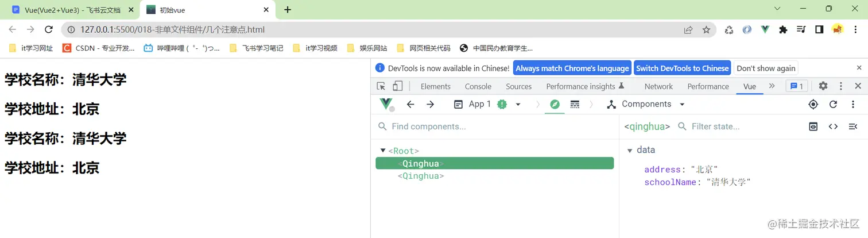Open a new browser tab with the plus button
The width and height of the screenshot is (868, 238).
pyautogui.click(x=288, y=10)
